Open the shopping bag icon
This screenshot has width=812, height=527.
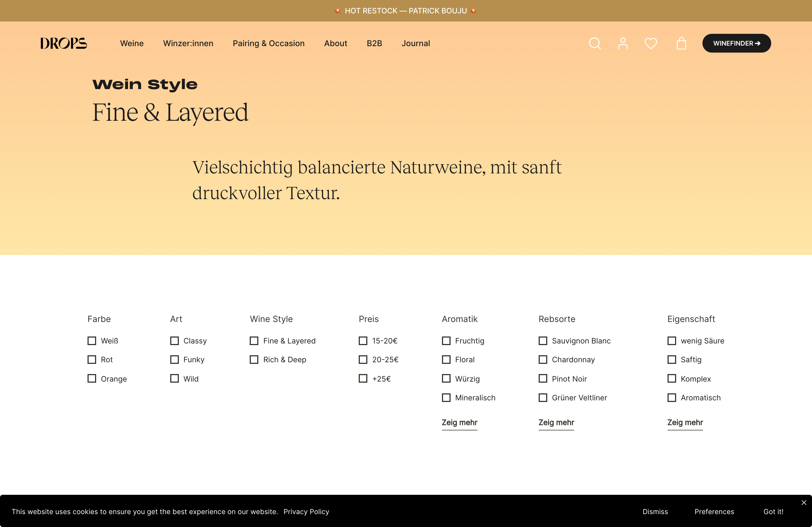[x=681, y=43]
